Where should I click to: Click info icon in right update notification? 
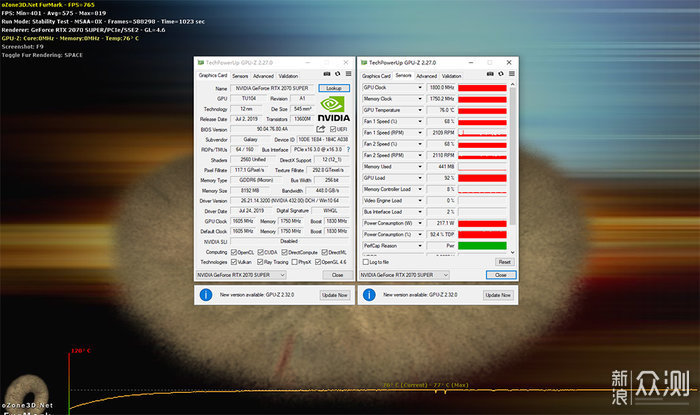click(x=369, y=295)
